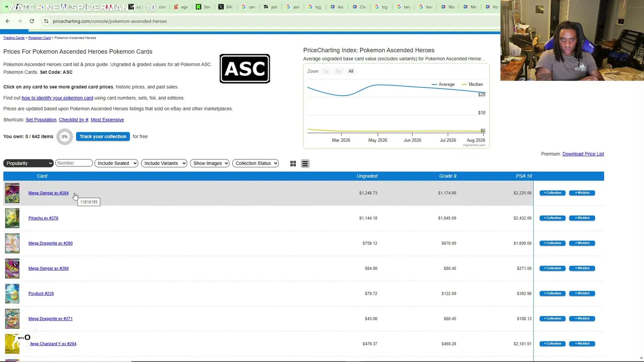
Task: Open Pikachu #276 card thumbnail
Action: click(12, 218)
